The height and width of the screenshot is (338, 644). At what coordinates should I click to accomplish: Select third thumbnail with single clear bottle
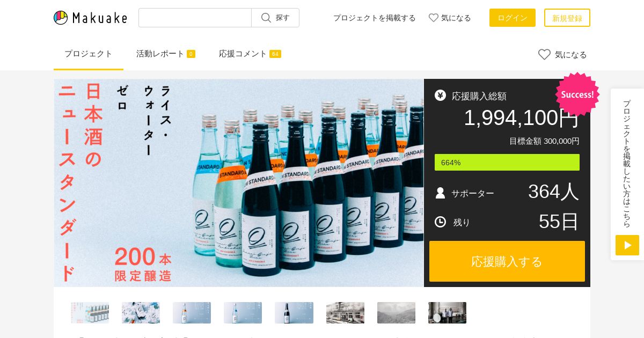tap(192, 313)
